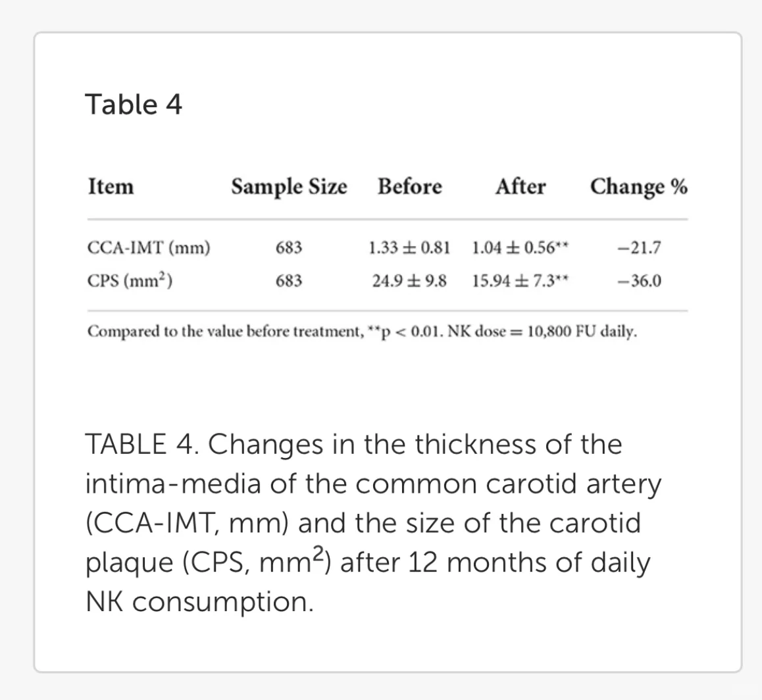The image size is (762, 700).
Task: Click the "After" column header
Action: (520, 187)
